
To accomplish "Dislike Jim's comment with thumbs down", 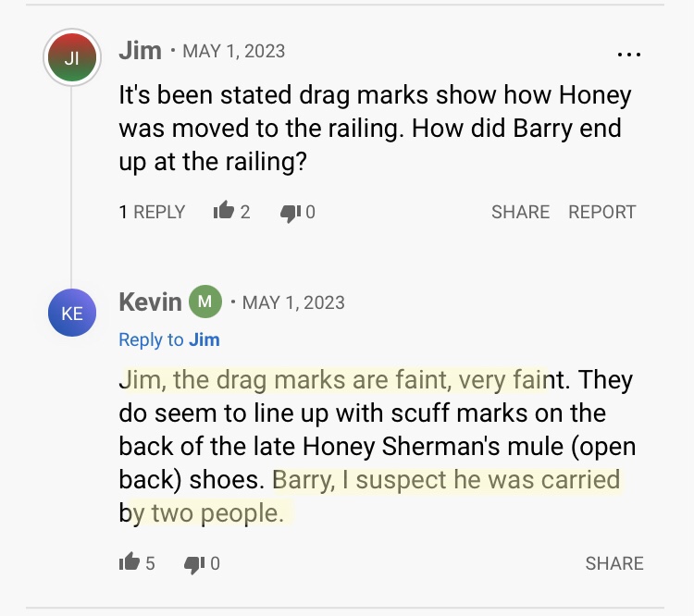I will (x=290, y=212).
